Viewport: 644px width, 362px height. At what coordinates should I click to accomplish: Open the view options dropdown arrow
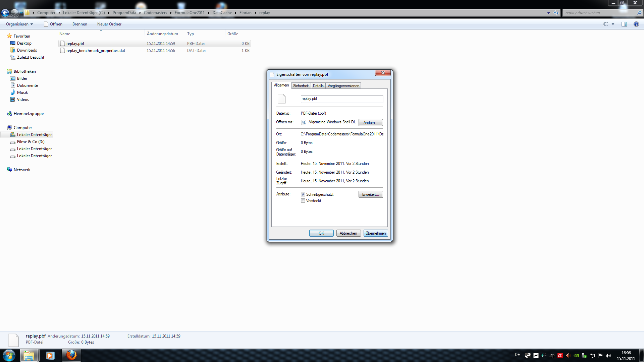click(613, 24)
